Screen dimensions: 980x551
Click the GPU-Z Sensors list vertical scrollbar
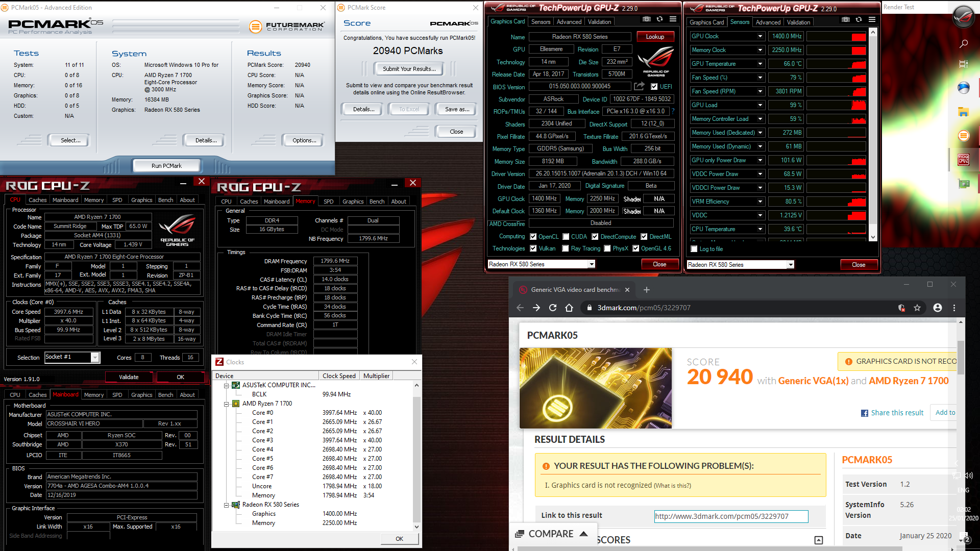873,134
